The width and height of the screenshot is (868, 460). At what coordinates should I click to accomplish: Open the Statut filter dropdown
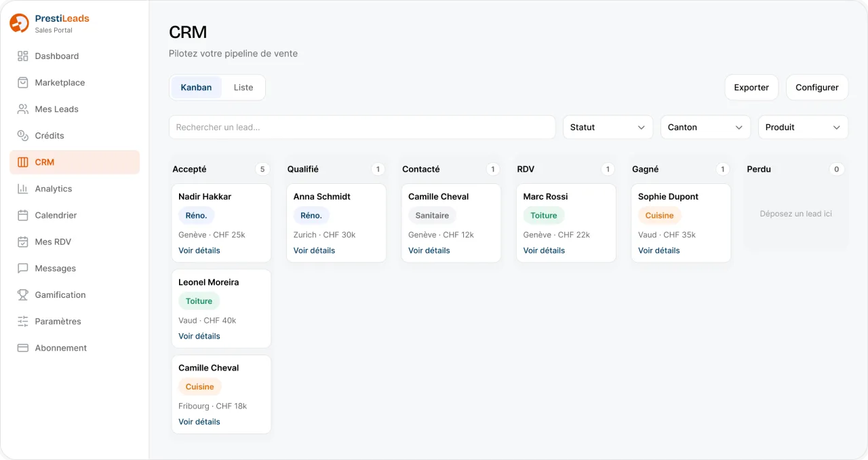click(608, 127)
